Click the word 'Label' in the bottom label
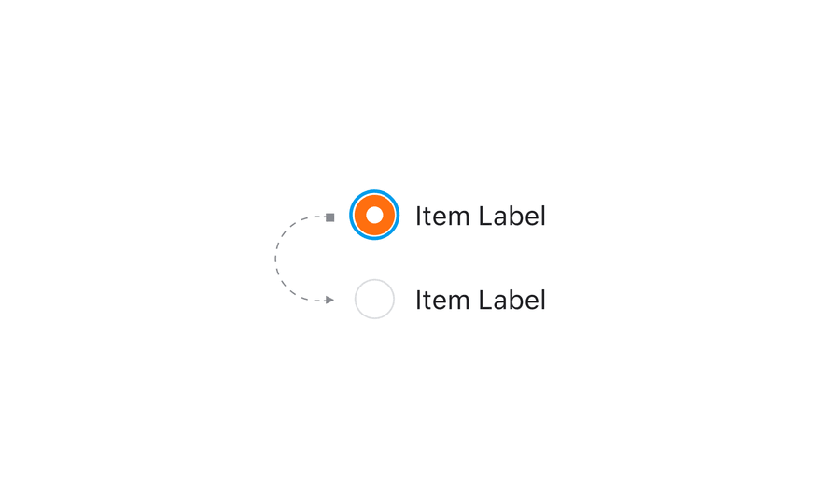 [511, 300]
